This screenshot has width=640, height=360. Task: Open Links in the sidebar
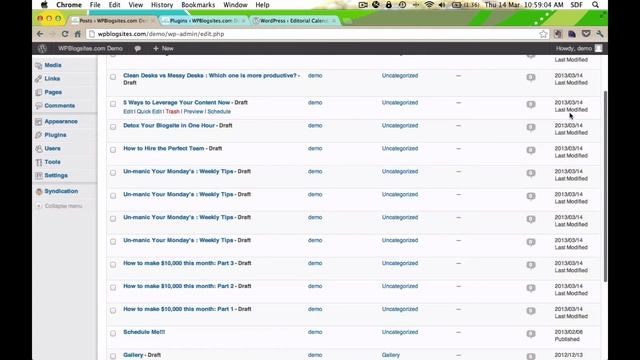coord(52,78)
